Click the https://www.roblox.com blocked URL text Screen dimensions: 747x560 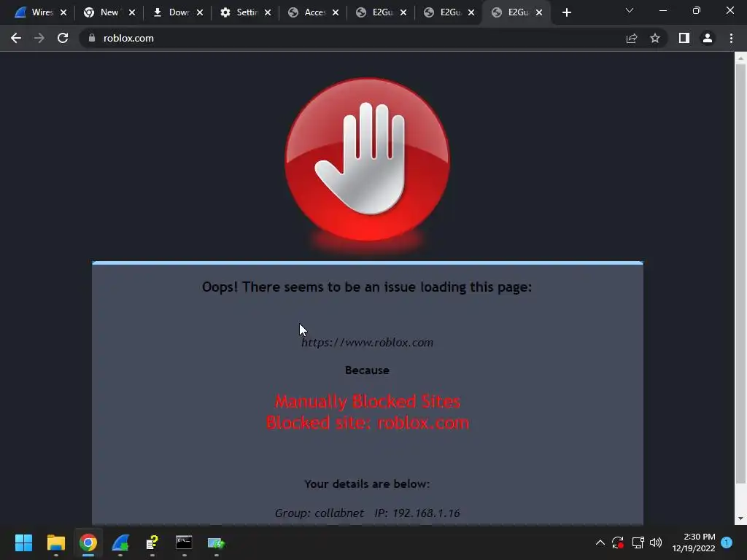click(368, 343)
